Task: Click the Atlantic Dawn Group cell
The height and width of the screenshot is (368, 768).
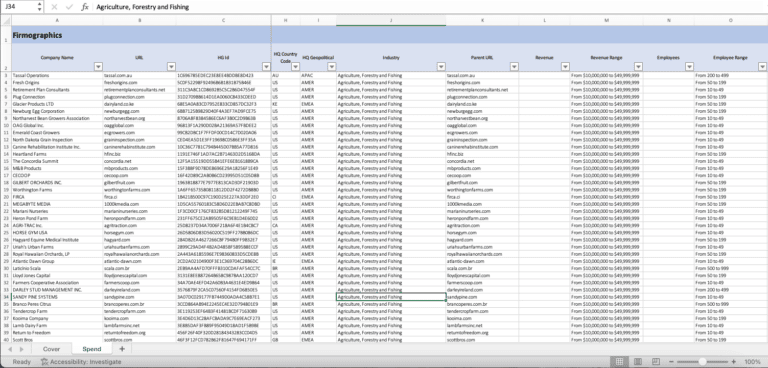Action: [57, 261]
